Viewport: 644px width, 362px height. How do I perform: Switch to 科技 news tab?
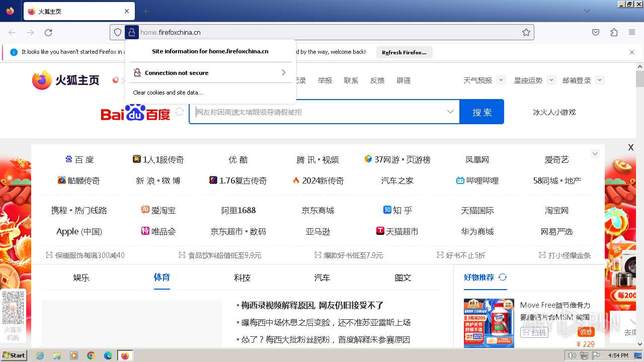(242, 278)
